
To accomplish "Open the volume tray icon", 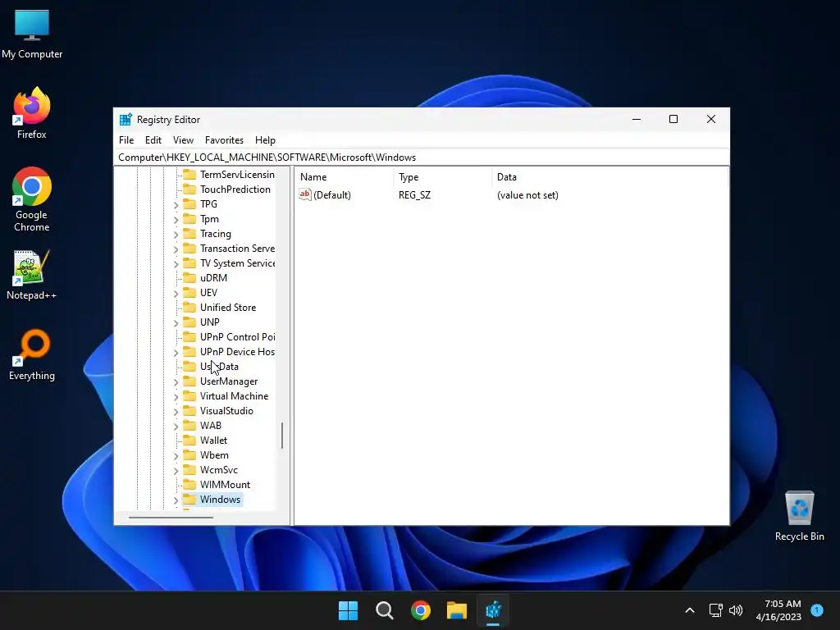I will click(x=736, y=610).
